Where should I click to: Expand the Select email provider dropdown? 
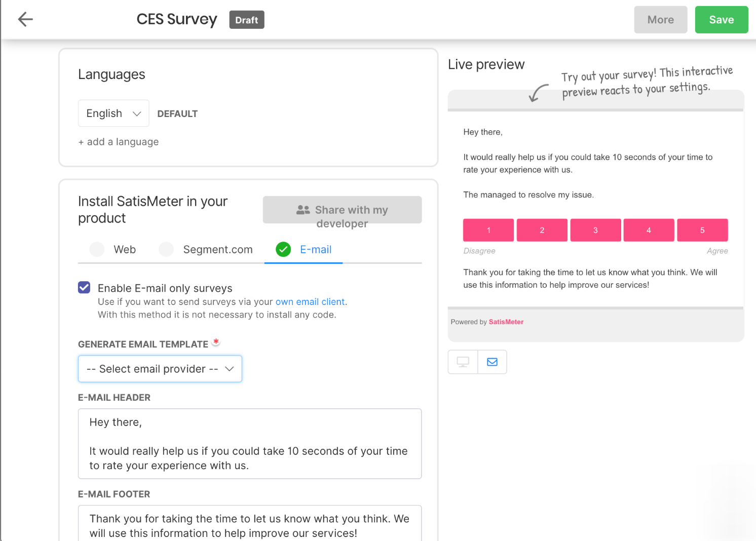coord(160,369)
